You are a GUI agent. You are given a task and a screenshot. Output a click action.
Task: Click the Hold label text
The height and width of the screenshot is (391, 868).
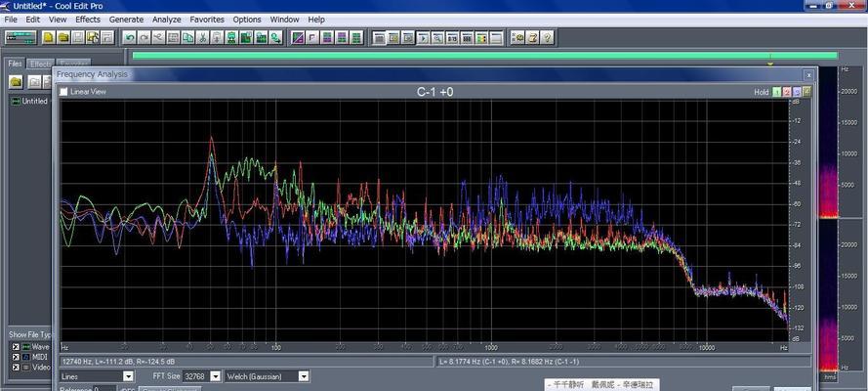(762, 92)
